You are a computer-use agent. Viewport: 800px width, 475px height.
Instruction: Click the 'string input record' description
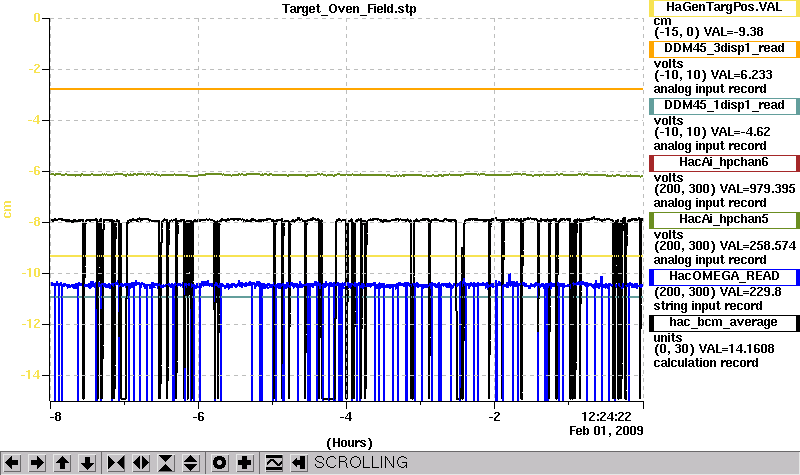pyautogui.click(x=708, y=306)
